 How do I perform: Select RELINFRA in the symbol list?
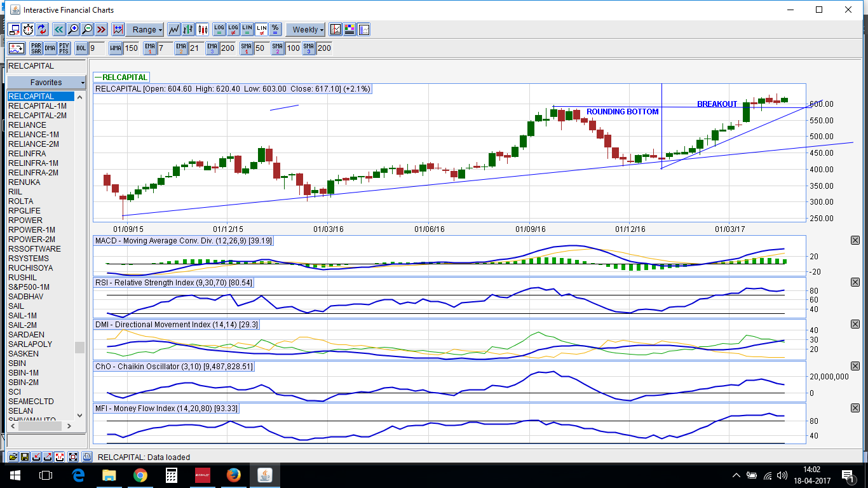click(41, 154)
